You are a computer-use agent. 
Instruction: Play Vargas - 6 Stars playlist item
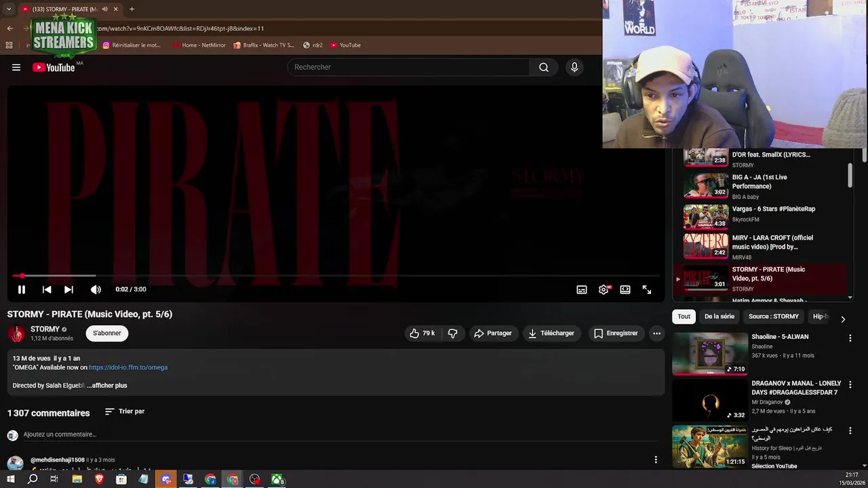click(759, 217)
